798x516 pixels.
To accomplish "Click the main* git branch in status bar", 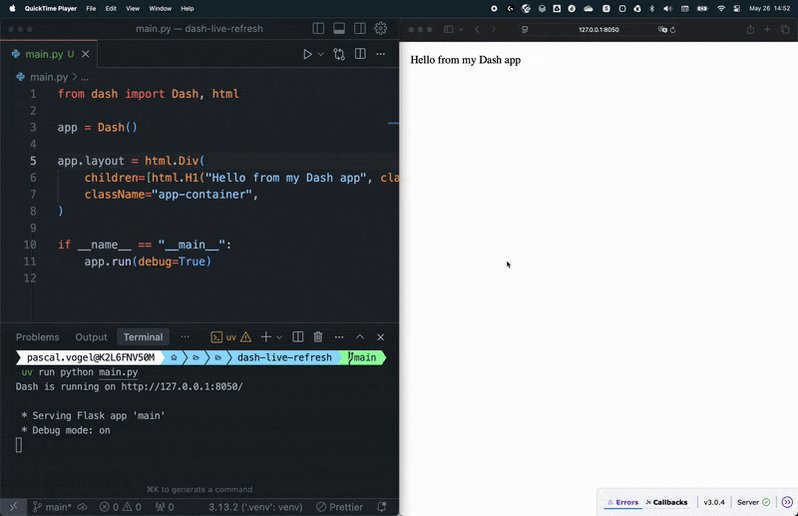I will click(x=52, y=507).
